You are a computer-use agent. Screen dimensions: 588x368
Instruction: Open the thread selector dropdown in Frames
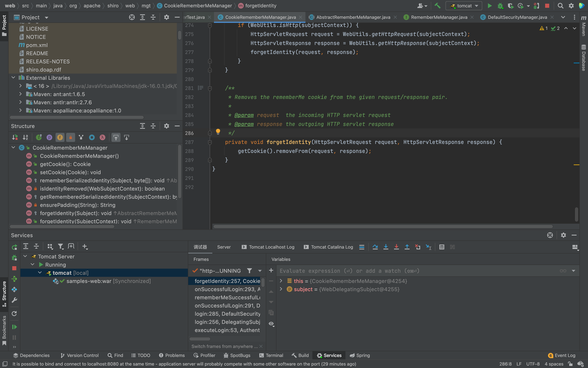click(260, 271)
